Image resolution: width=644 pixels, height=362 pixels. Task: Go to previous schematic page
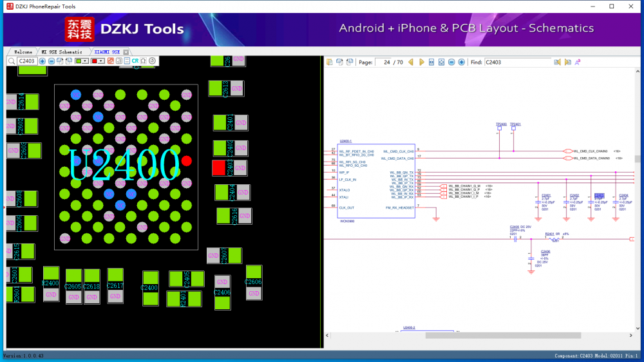411,62
